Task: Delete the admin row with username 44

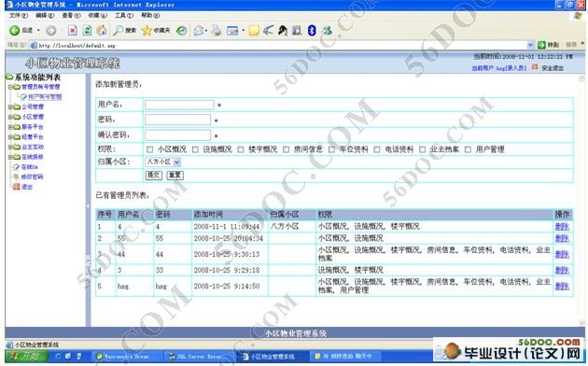Action: pyautogui.click(x=562, y=254)
